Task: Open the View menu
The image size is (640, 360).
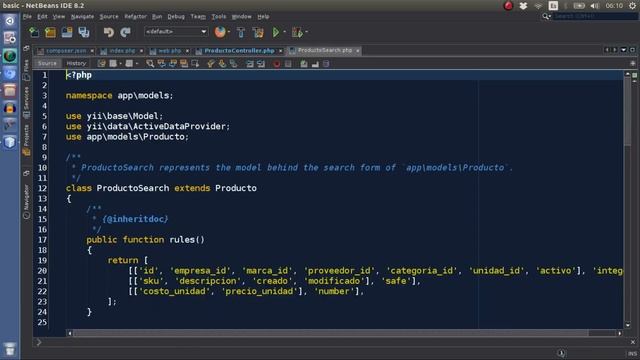Action: [58, 17]
